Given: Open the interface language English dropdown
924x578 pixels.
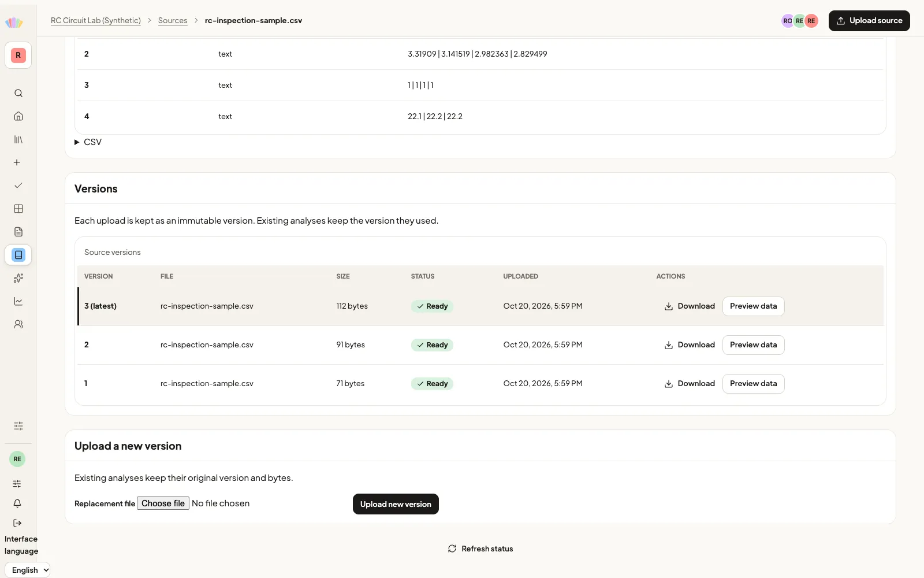Looking at the screenshot, I should coord(28,570).
